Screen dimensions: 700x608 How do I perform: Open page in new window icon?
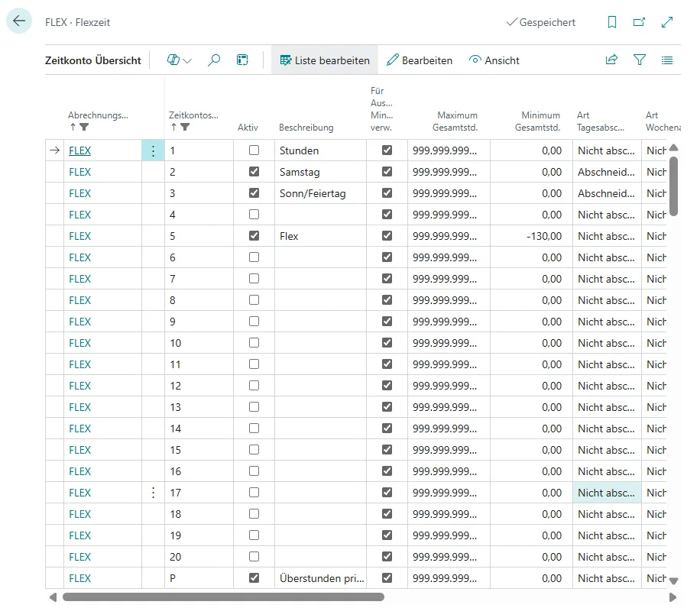(639, 23)
